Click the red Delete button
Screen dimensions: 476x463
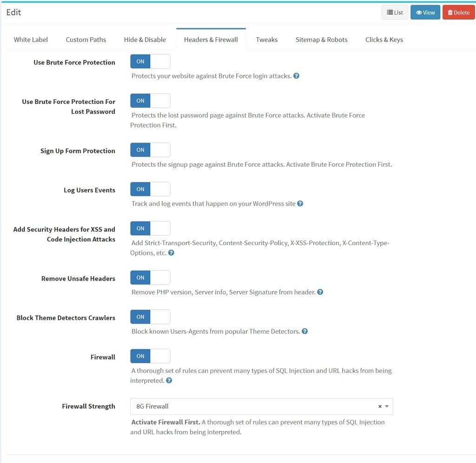click(458, 13)
